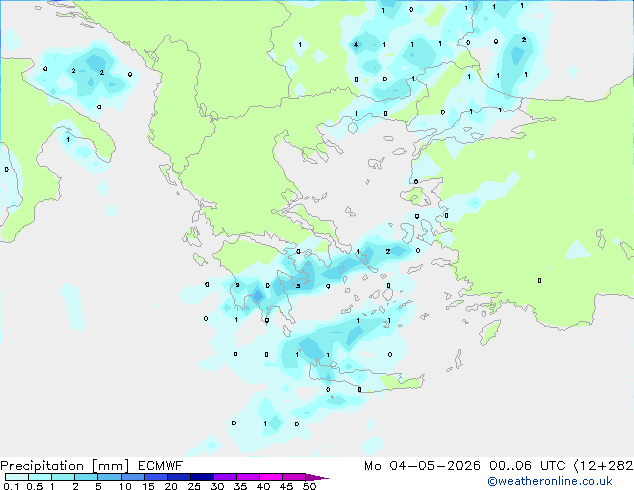The image size is (634, 490).
Task: Click the legend value label '40'
Action: pos(264,486)
